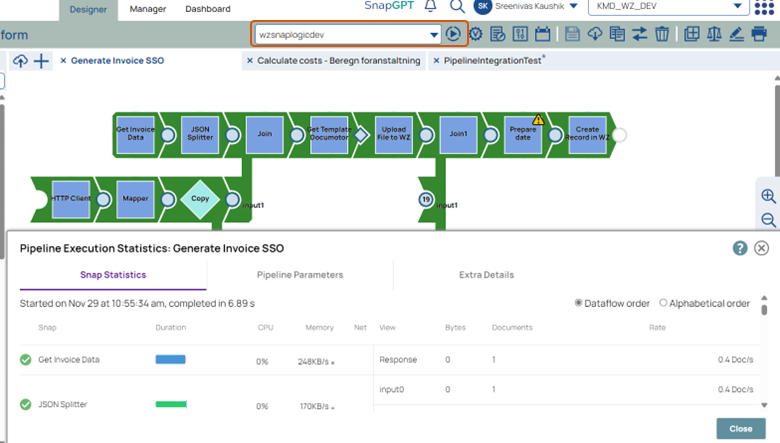Close the Pipeline Execution Statistics dialog
Screen dimensions: 780x443
pyautogui.click(x=762, y=248)
